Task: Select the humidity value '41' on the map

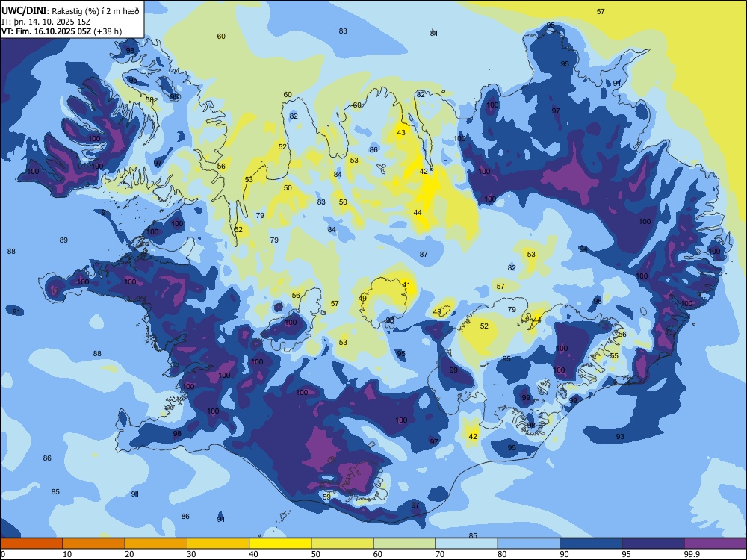Action: coord(406,285)
